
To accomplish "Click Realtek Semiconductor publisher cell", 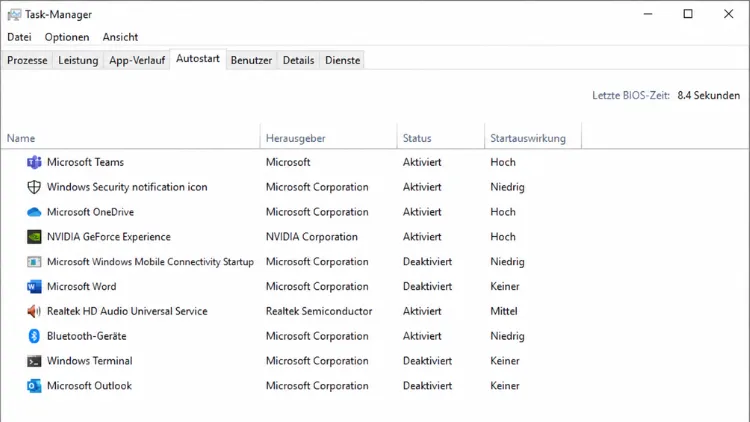I will [x=319, y=311].
